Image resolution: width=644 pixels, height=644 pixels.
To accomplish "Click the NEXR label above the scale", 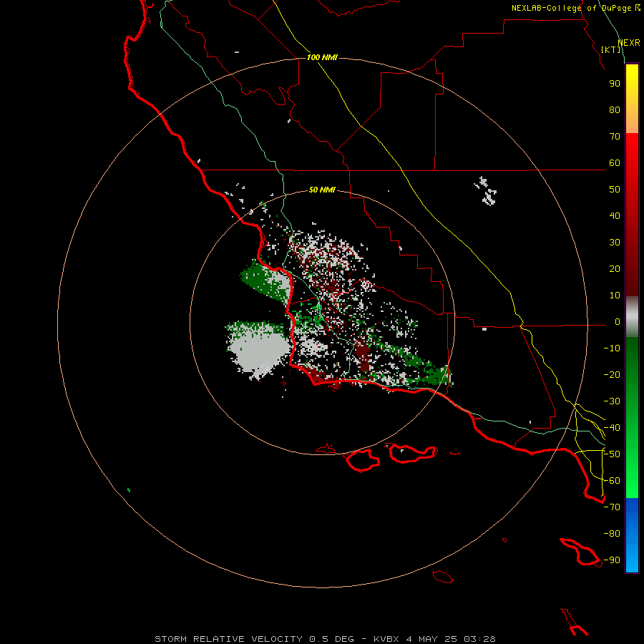I will point(629,43).
